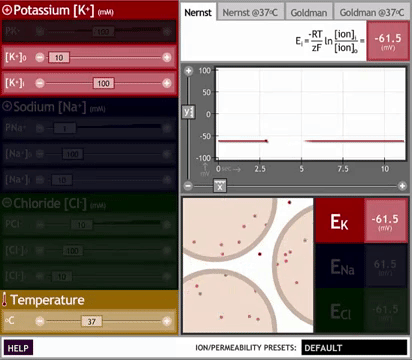Click the Nernst equation formula
The image size is (412, 360).
coord(330,41)
